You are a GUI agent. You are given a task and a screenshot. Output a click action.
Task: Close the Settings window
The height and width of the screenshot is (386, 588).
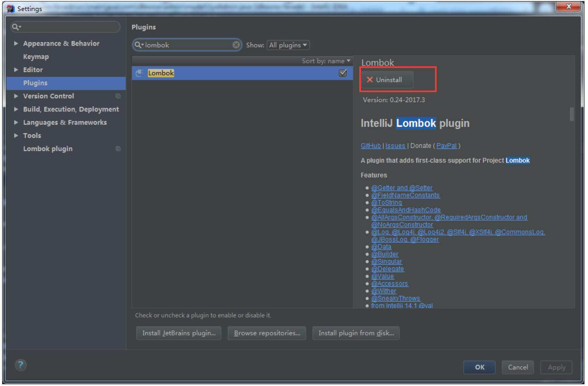[x=568, y=6]
